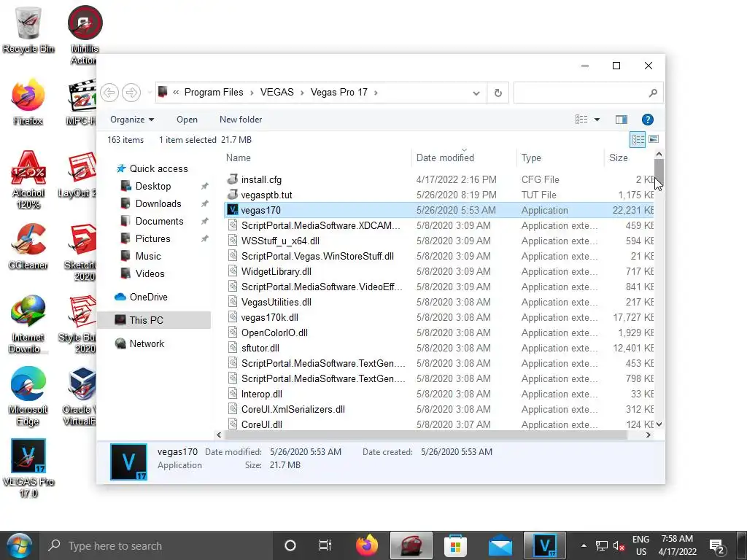Sort files by Name column

pyautogui.click(x=317, y=157)
